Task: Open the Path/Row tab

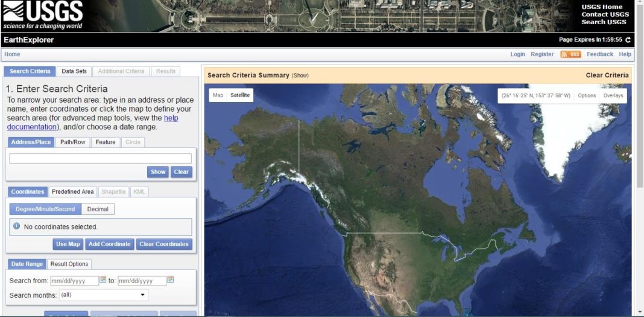Action: pyautogui.click(x=73, y=142)
